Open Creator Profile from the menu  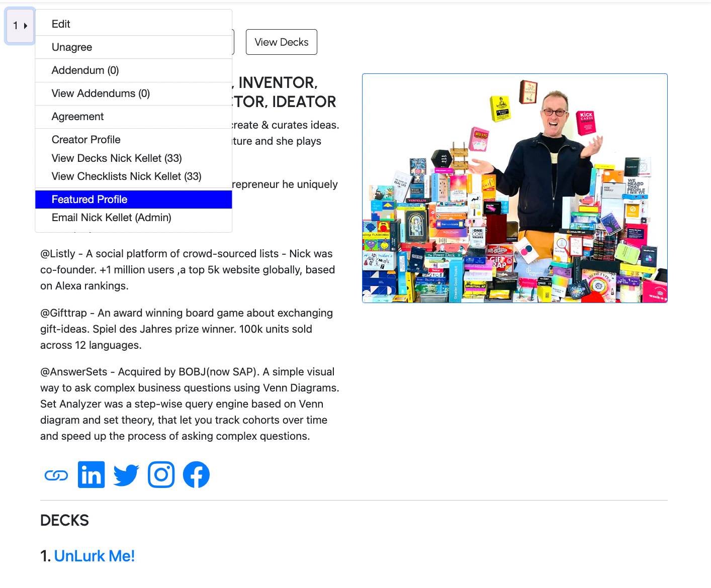[134, 140]
